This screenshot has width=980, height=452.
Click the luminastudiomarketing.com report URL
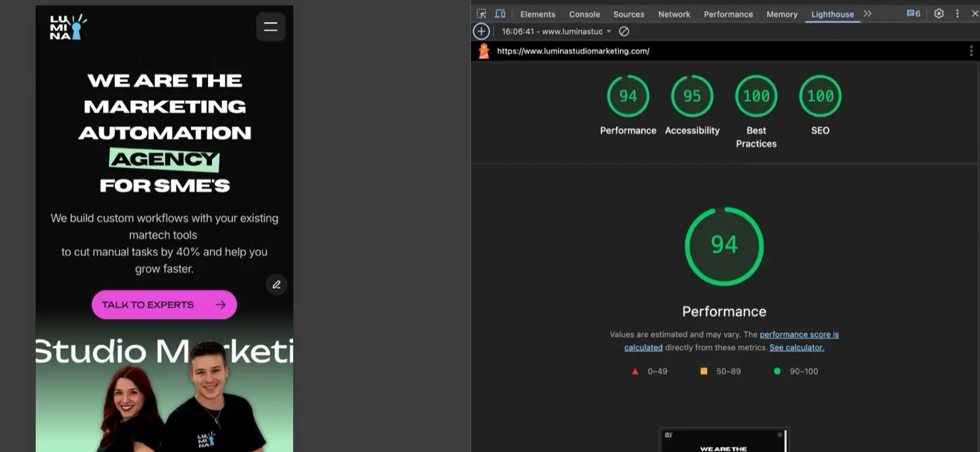coord(573,51)
